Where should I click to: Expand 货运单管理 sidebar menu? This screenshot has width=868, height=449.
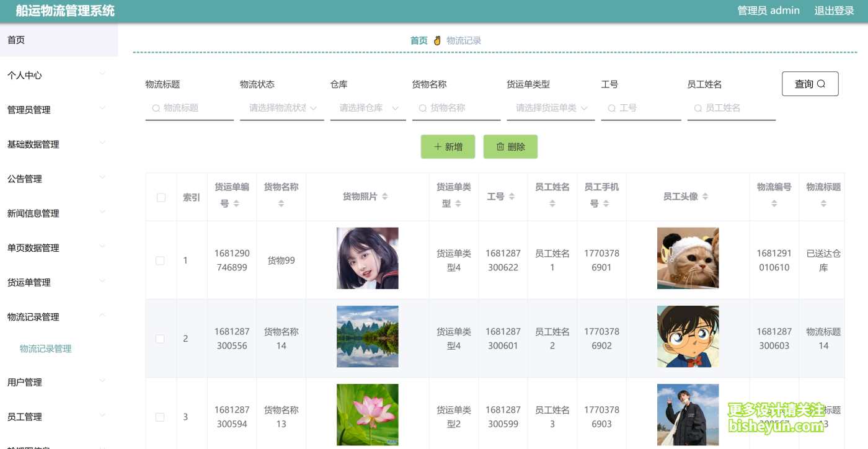click(59, 282)
